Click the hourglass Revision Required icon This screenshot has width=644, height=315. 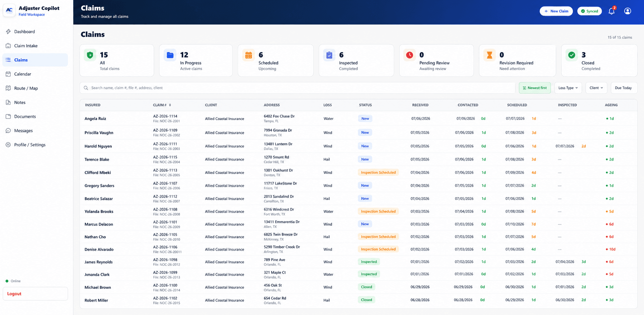(x=490, y=55)
